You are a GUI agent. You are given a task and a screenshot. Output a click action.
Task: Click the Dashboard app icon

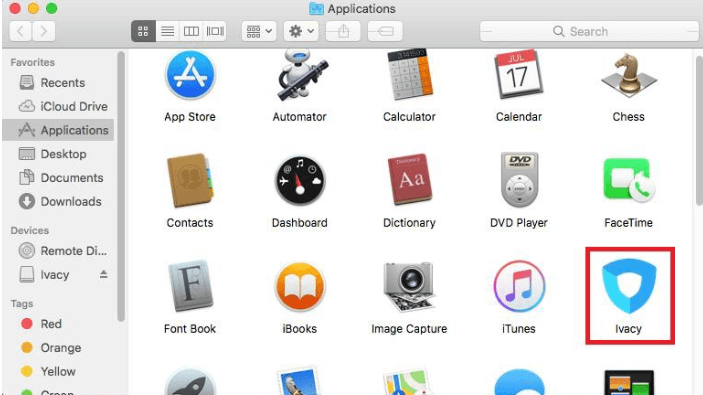299,180
